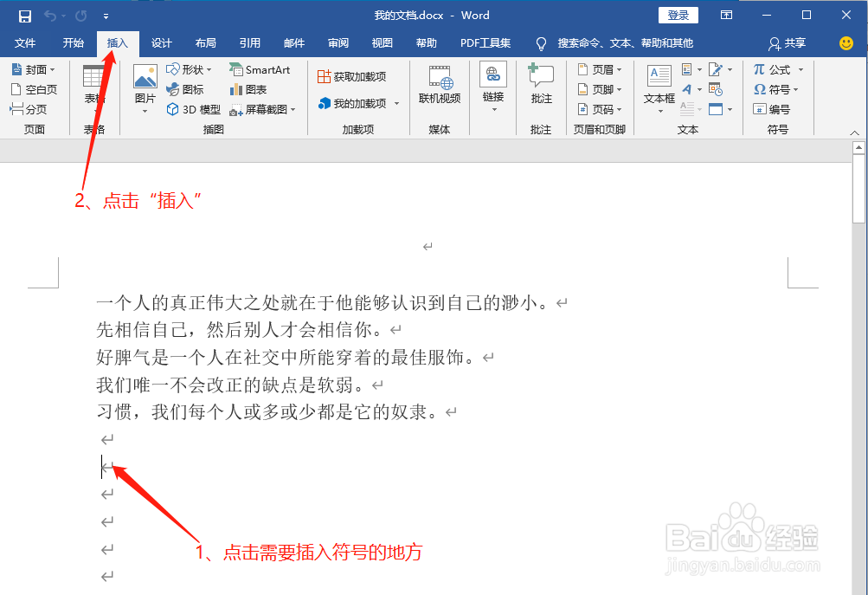Open the 布局 Layout tab

click(205, 43)
